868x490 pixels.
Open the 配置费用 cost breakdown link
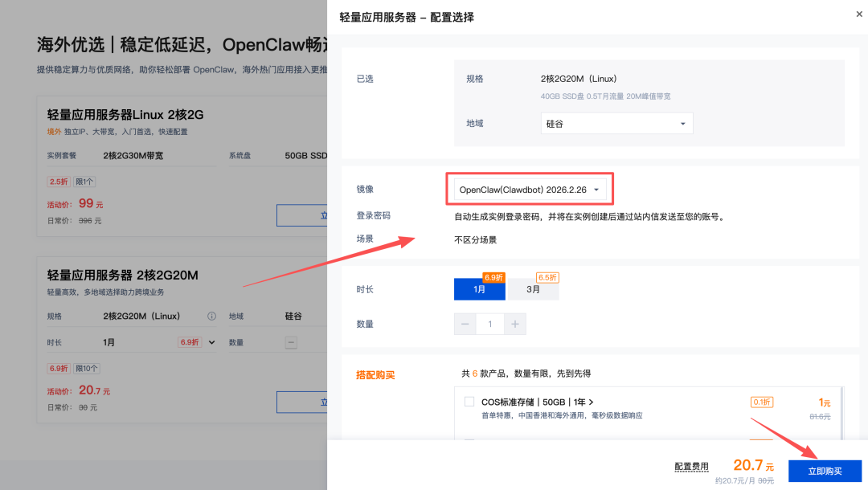pyautogui.click(x=691, y=466)
